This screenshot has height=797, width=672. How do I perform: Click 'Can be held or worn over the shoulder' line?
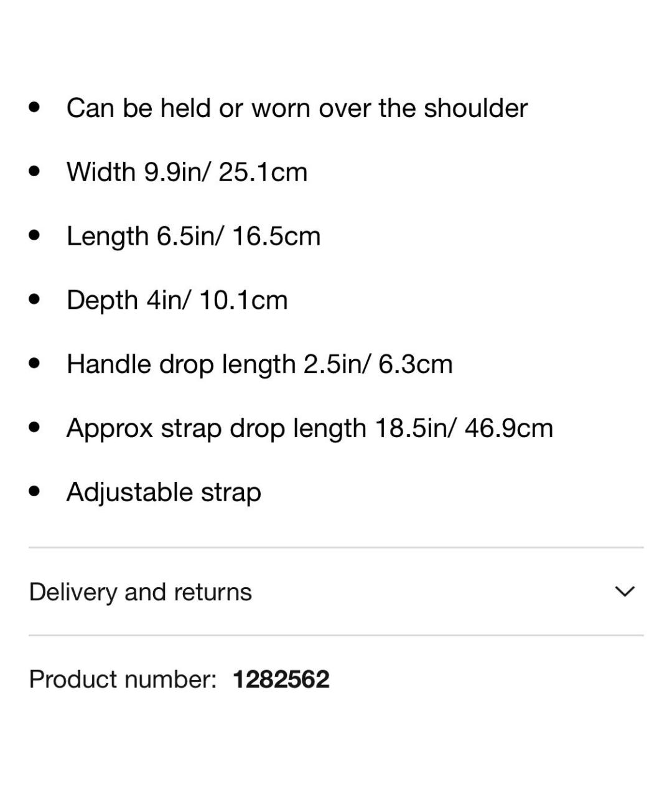click(x=297, y=108)
